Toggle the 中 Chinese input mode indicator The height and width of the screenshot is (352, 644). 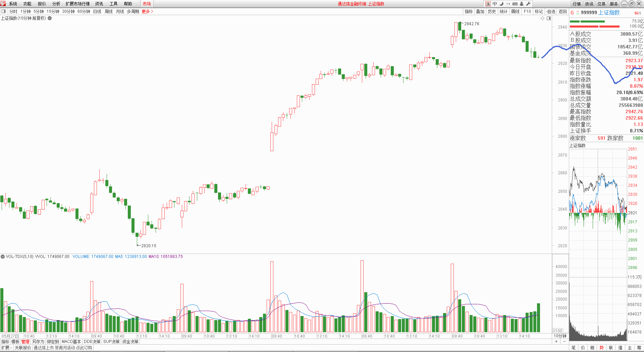point(495,4)
